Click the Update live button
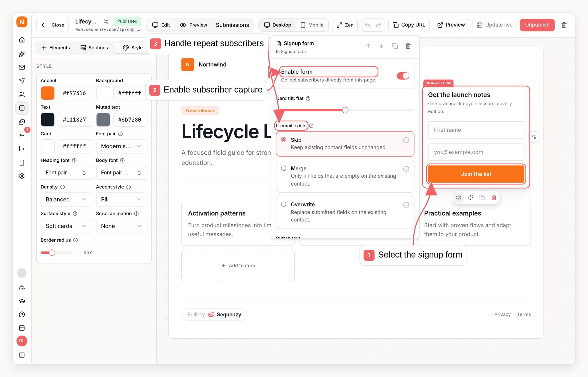Image resolution: width=588 pixels, height=377 pixels. (495, 25)
